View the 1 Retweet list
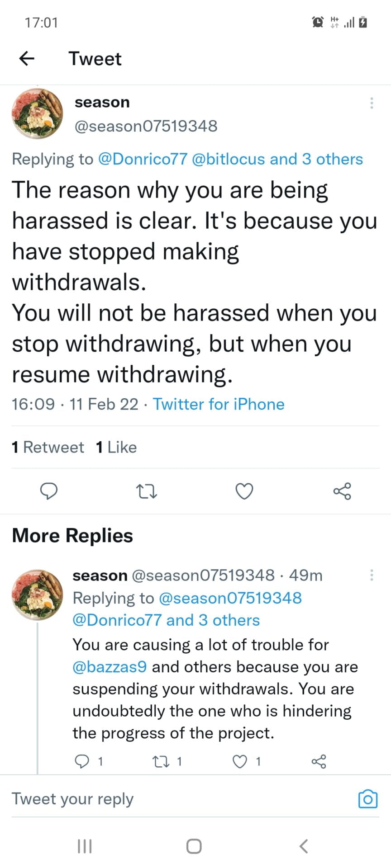Image resolution: width=391 pixels, height=868 pixels. click(48, 447)
